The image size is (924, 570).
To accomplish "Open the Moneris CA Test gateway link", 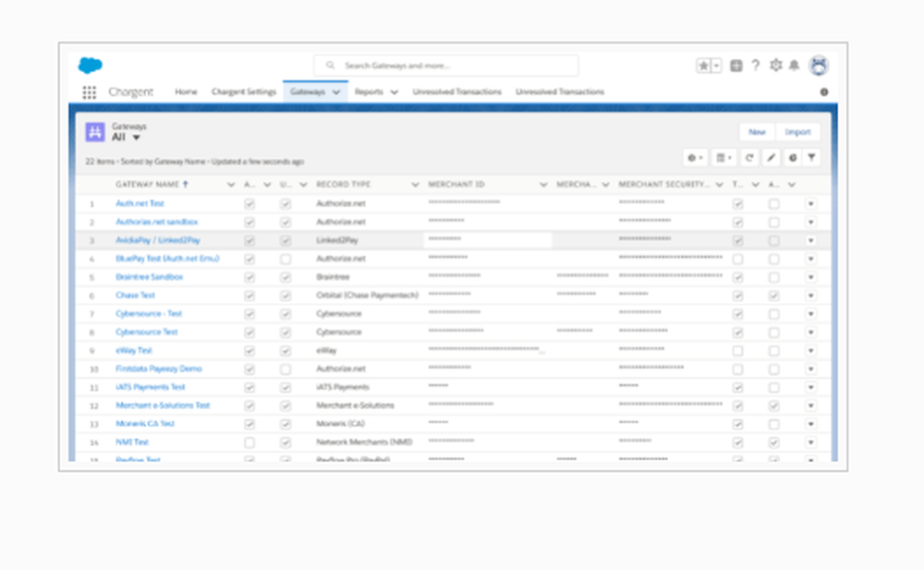I will point(145,424).
